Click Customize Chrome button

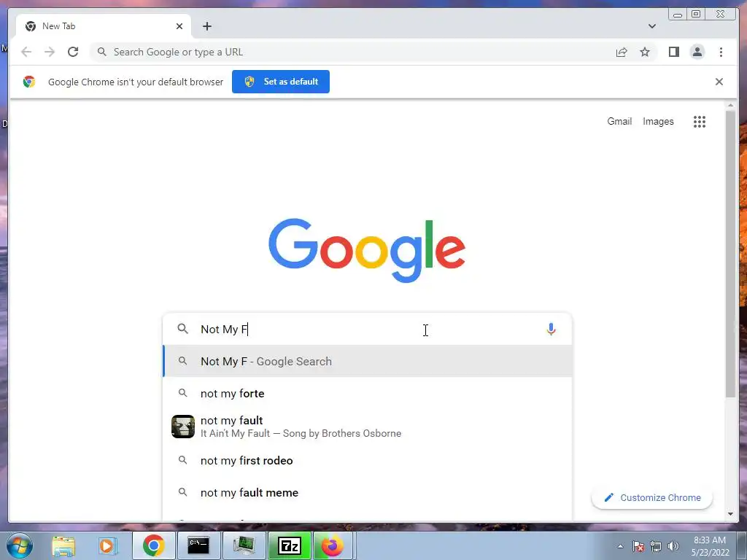click(x=651, y=497)
